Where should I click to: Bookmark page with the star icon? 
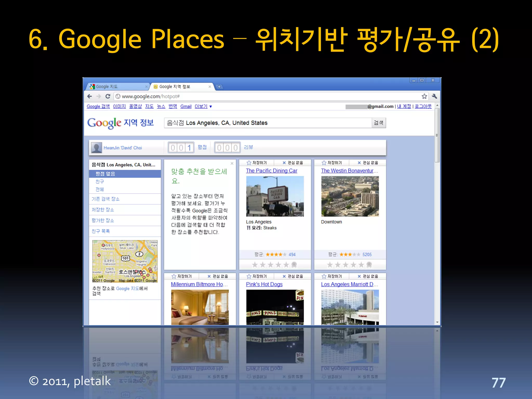[424, 96]
